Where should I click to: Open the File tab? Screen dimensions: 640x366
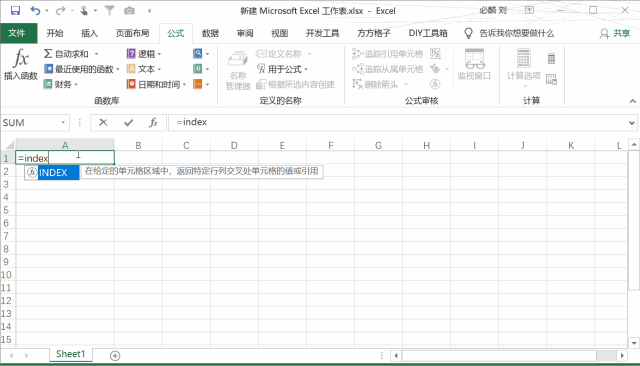tap(17, 33)
